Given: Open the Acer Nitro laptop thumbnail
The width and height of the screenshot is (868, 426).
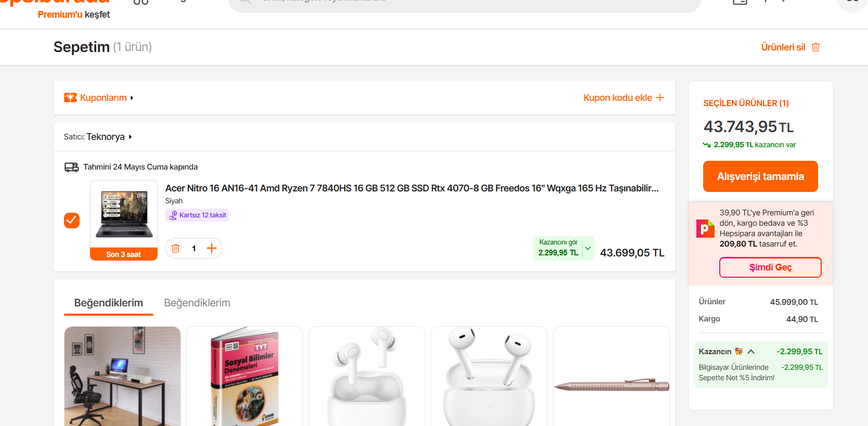Looking at the screenshot, I should (124, 214).
